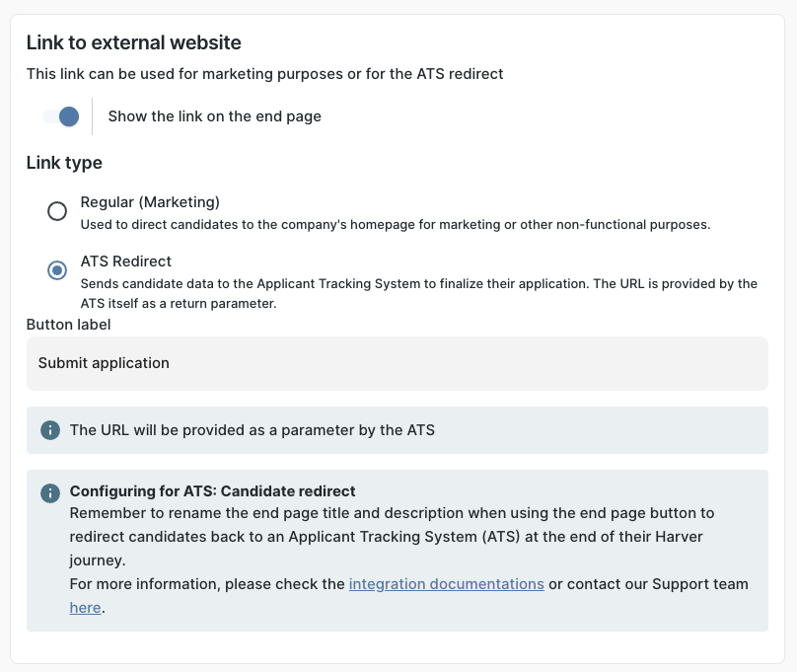Image resolution: width=797 pixels, height=672 pixels.
Task: Click the "Button label" field caption
Action: pos(68,324)
